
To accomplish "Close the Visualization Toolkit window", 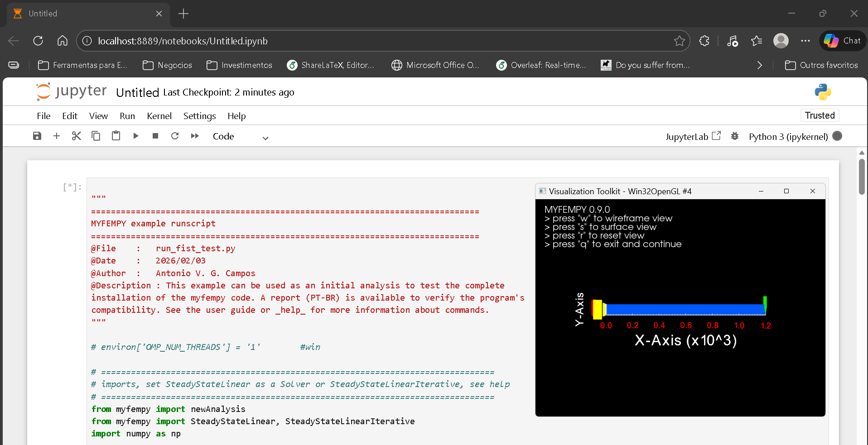I will point(813,191).
